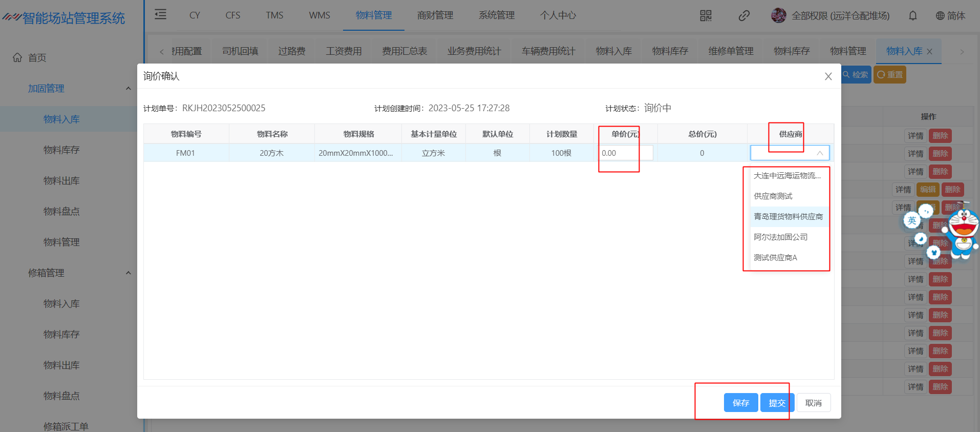980x432 pixels.
Task: Choose 阿尔法加固公司 in the dropdown list
Action: pyautogui.click(x=780, y=237)
